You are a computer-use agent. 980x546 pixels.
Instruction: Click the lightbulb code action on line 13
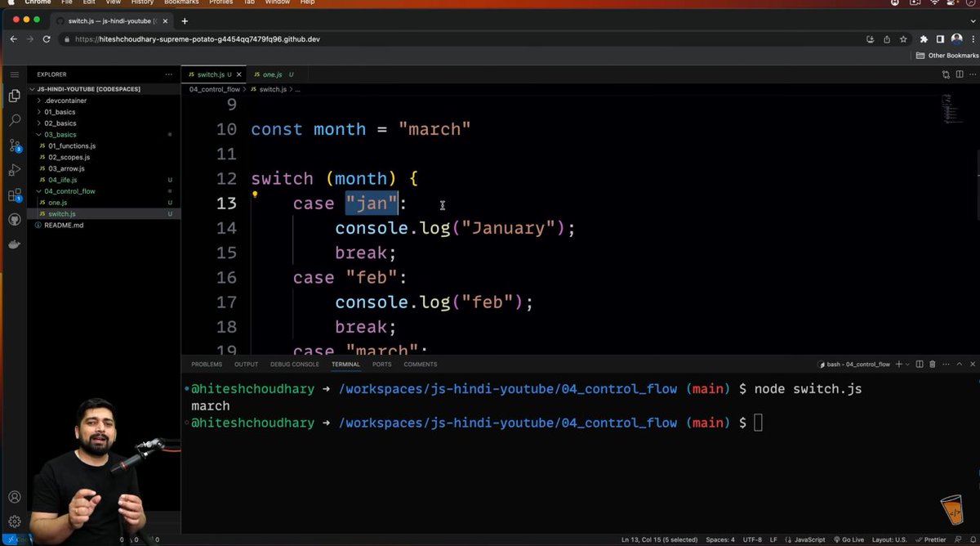tap(255, 195)
